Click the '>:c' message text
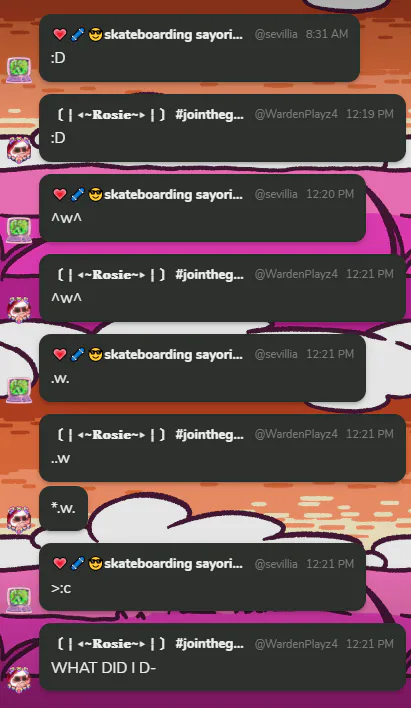 [61, 588]
